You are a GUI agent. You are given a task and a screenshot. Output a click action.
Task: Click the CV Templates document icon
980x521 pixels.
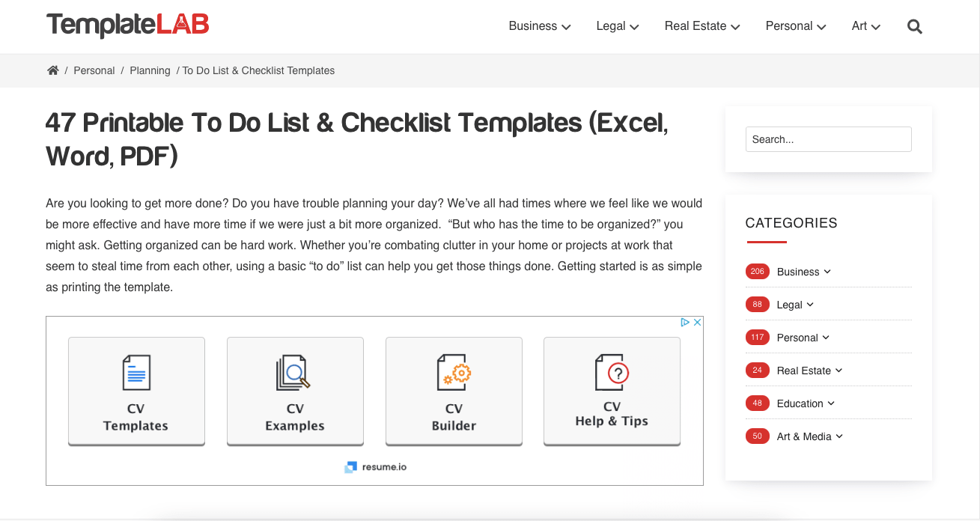tap(136, 372)
